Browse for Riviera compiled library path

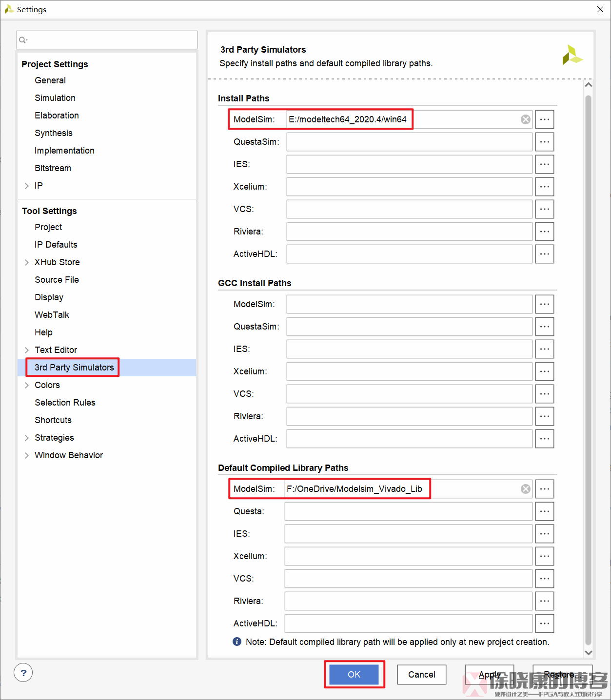tap(545, 601)
